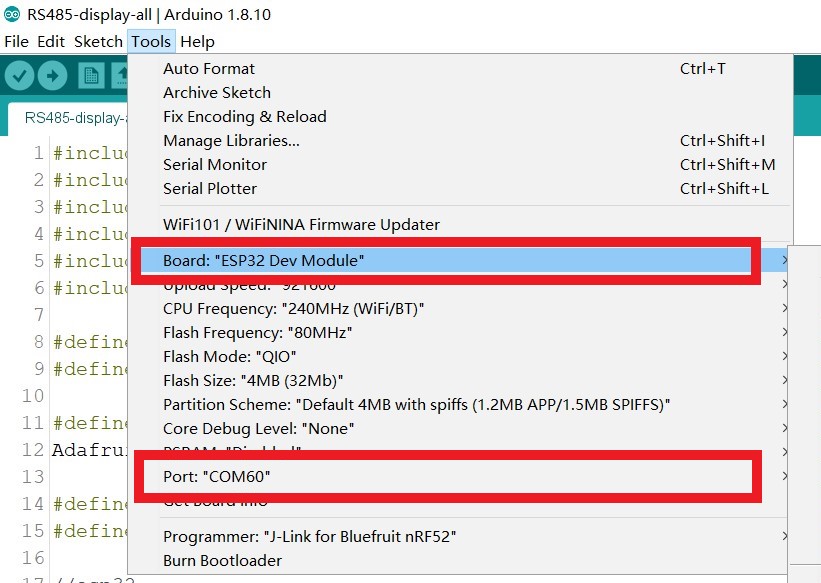
Task: Click the Upload arrow toolbar icon
Action: coord(52,76)
